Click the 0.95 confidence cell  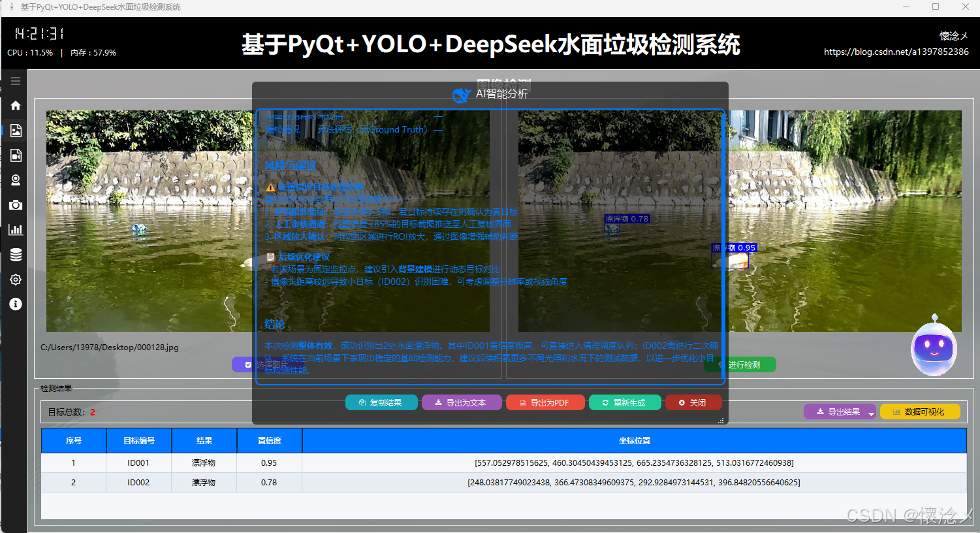[269, 463]
